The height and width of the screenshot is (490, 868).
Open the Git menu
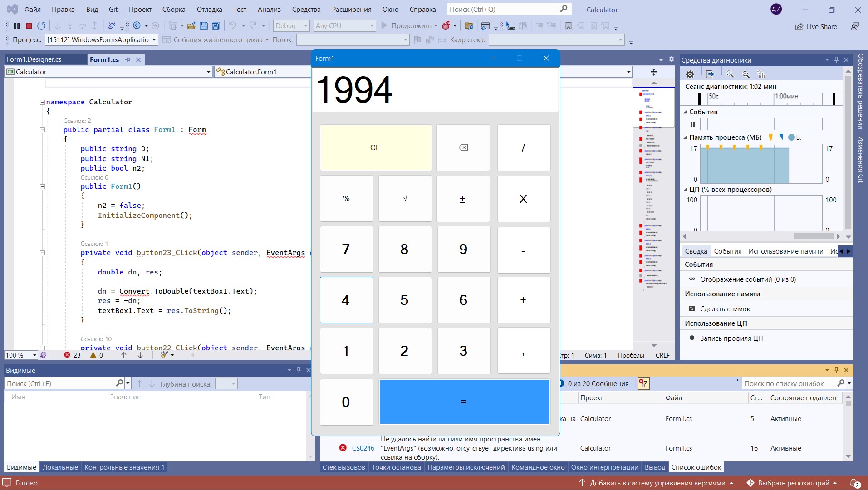pos(113,9)
